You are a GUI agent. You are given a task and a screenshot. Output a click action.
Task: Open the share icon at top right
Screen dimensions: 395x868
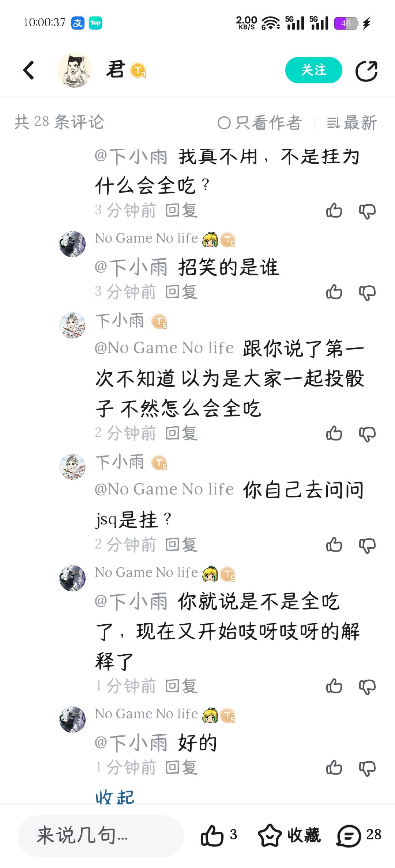366,71
